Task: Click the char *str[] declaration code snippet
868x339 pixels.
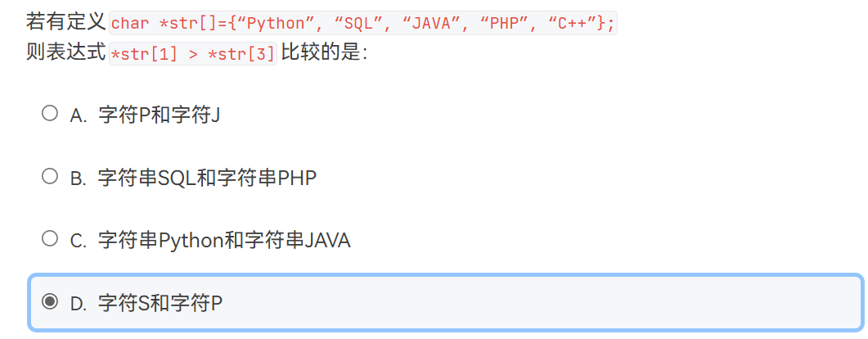Action: (362, 23)
